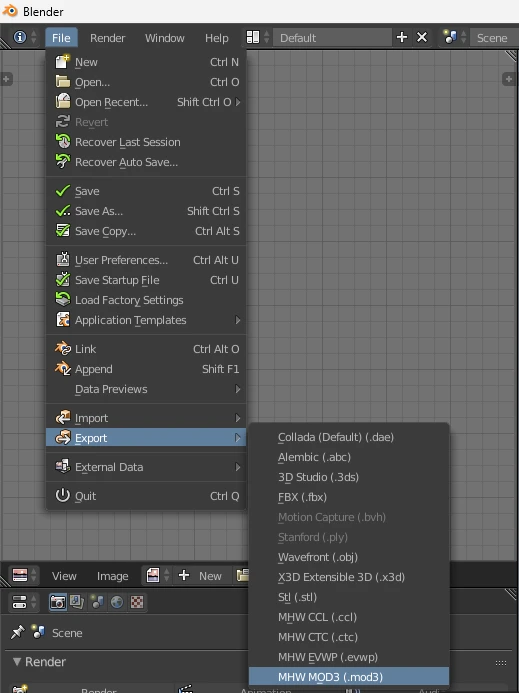Image resolution: width=519 pixels, height=693 pixels.
Task: Select the Render Layers properties tab
Action: pos(77,602)
